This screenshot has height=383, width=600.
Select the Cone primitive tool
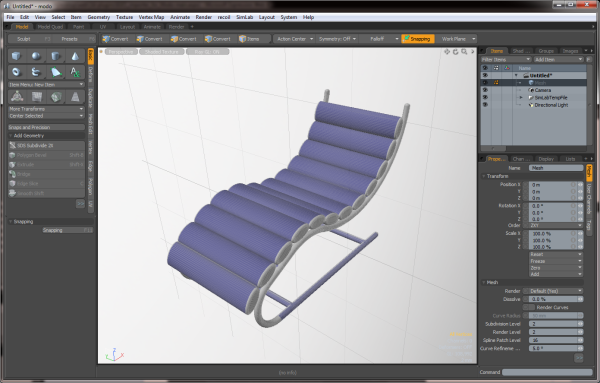75,56
